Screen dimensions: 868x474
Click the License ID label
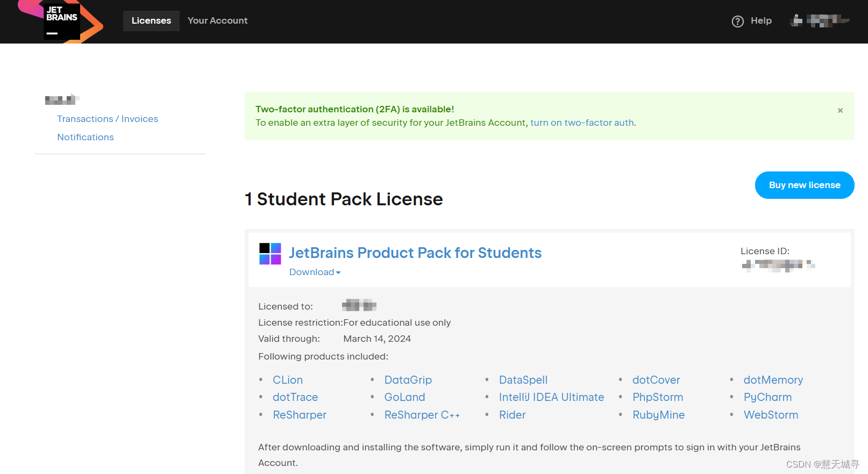765,251
